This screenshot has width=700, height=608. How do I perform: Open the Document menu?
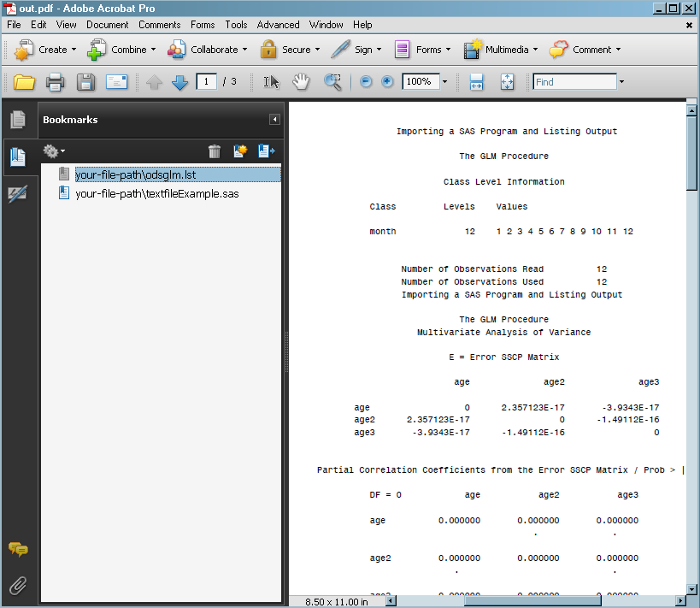click(107, 25)
